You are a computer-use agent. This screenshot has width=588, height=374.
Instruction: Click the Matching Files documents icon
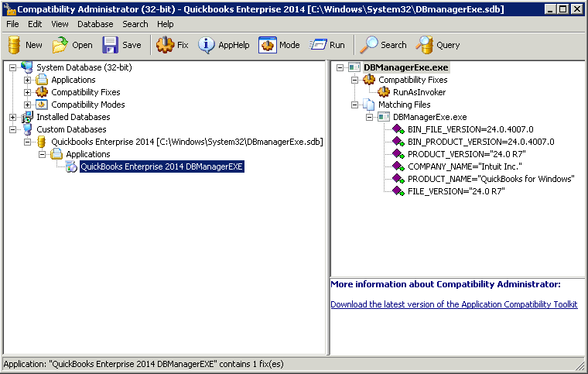(368, 105)
